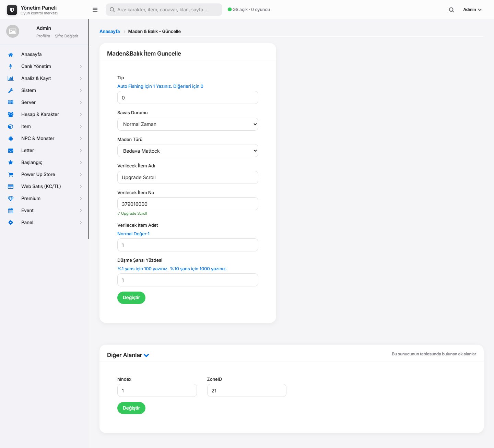This screenshot has height=448, width=494.
Task: Open the Şifre Değiştir link
Action: click(67, 36)
